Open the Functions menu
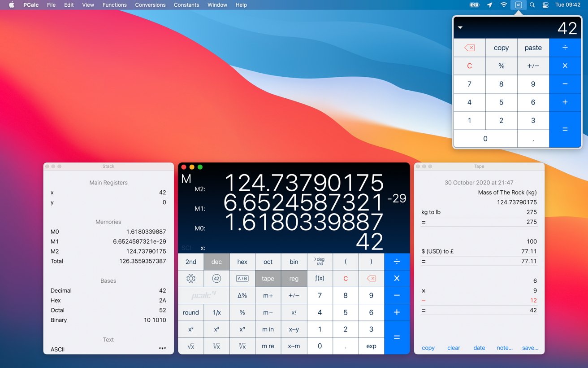Image resolution: width=588 pixels, height=368 pixels. [114, 5]
